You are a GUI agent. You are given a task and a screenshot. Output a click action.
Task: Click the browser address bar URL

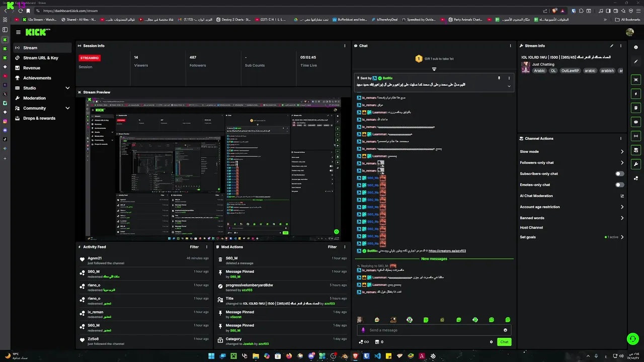click(70, 11)
